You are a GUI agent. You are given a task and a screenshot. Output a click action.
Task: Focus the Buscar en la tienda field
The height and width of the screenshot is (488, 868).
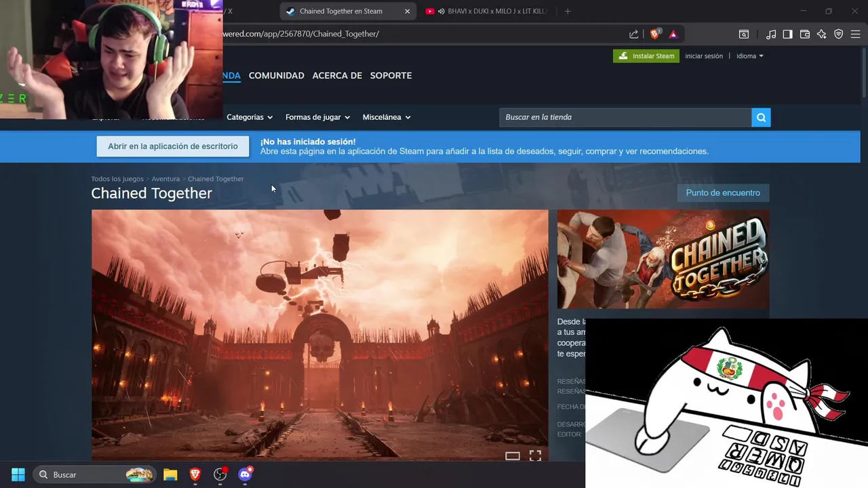coord(625,117)
